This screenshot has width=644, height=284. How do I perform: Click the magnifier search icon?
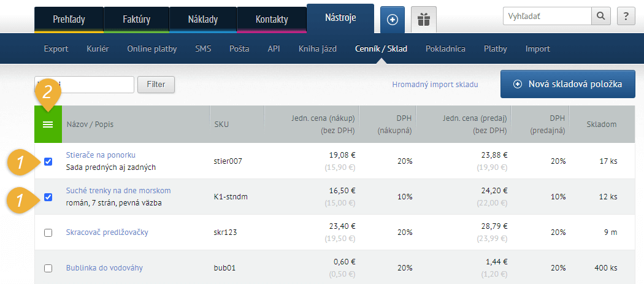tap(600, 17)
